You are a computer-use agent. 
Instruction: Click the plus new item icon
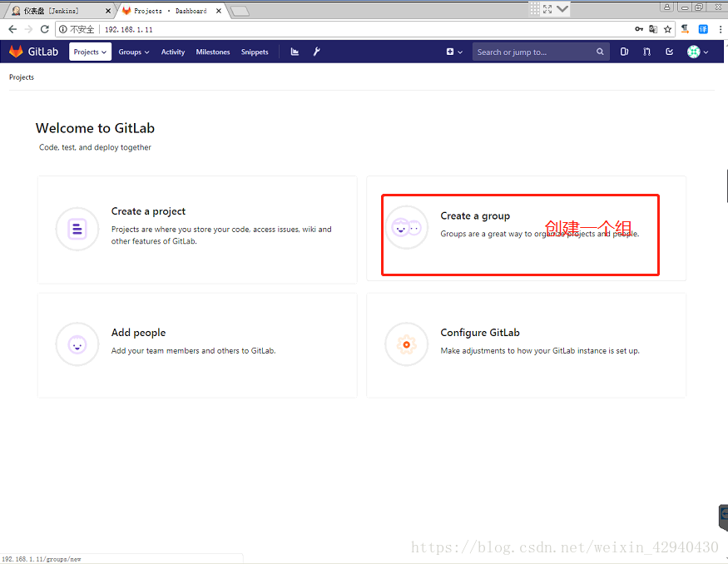[450, 52]
